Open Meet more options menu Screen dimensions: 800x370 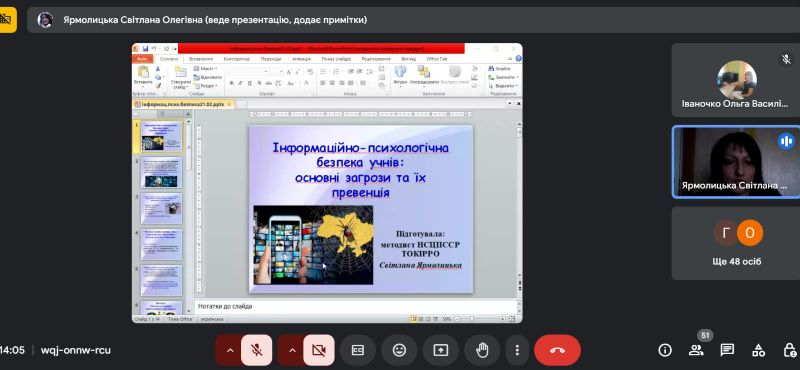click(517, 350)
